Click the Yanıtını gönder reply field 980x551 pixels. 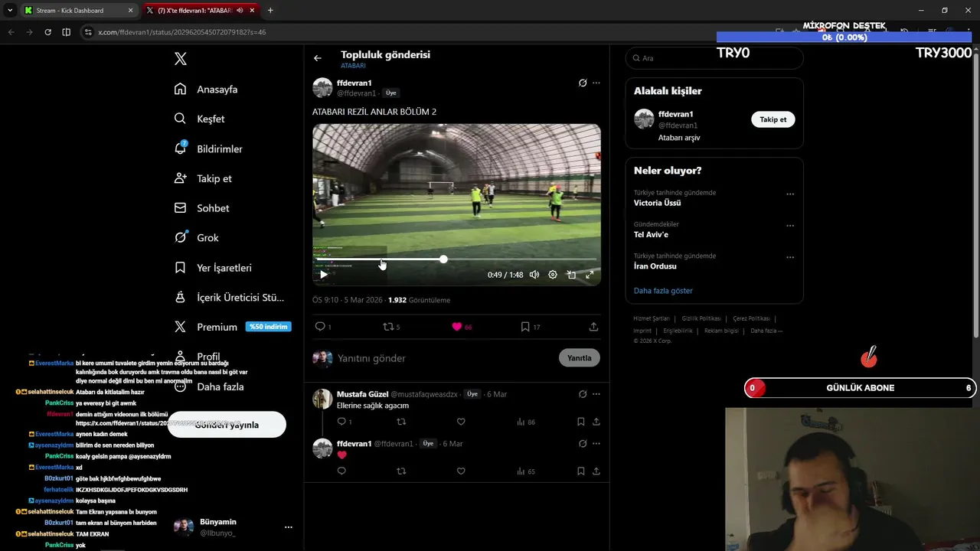click(x=444, y=358)
